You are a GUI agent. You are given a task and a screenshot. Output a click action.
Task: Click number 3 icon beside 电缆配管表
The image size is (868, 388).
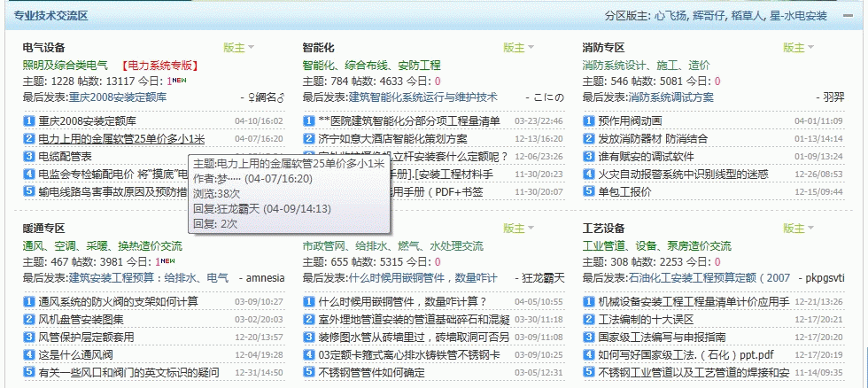point(29,156)
